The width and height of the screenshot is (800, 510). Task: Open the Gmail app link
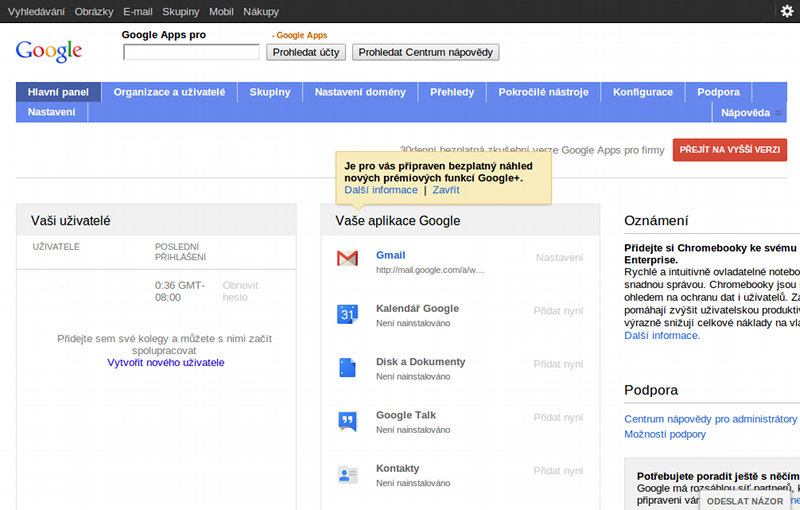[391, 255]
